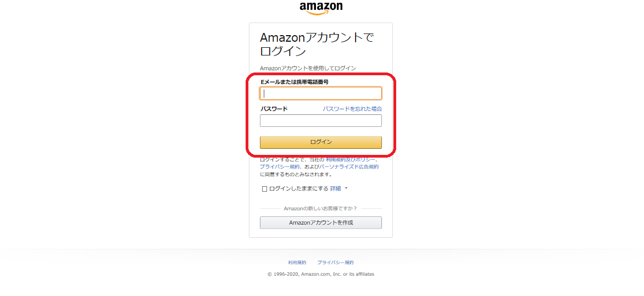Click the Amazonアカウントでログイン heading
The height and width of the screenshot is (296, 644).
coord(317,44)
